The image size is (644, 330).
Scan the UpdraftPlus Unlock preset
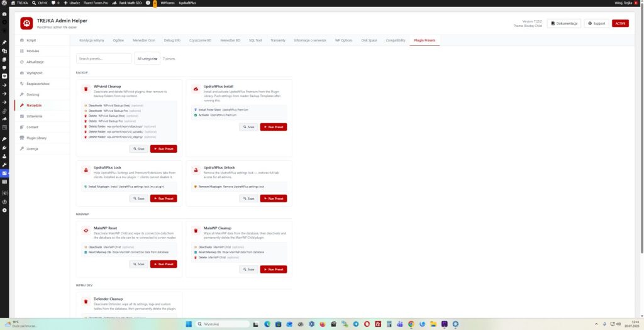[249, 198]
